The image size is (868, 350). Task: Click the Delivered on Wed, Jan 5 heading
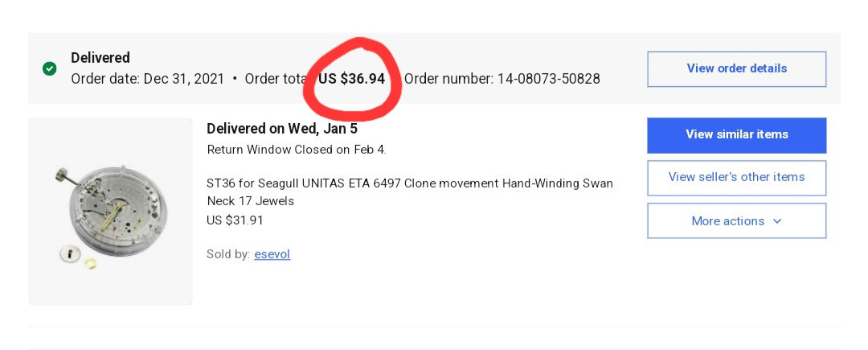pyautogui.click(x=282, y=129)
